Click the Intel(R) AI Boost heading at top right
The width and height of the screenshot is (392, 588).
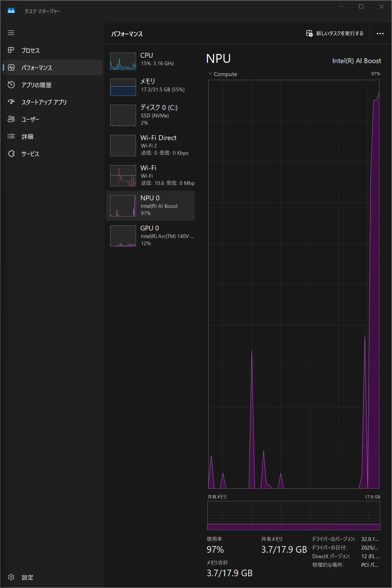coord(356,61)
